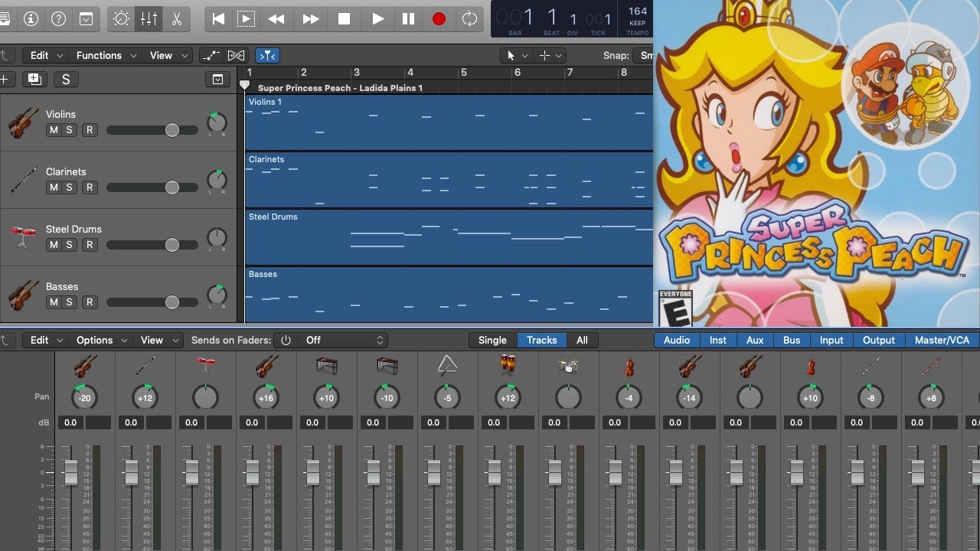980x551 pixels.
Task: Open Sends on Faders Off dropdown
Action: pyautogui.click(x=341, y=340)
